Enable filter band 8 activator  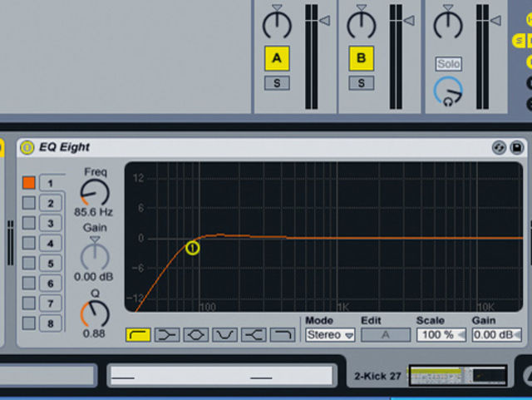pyautogui.click(x=29, y=323)
